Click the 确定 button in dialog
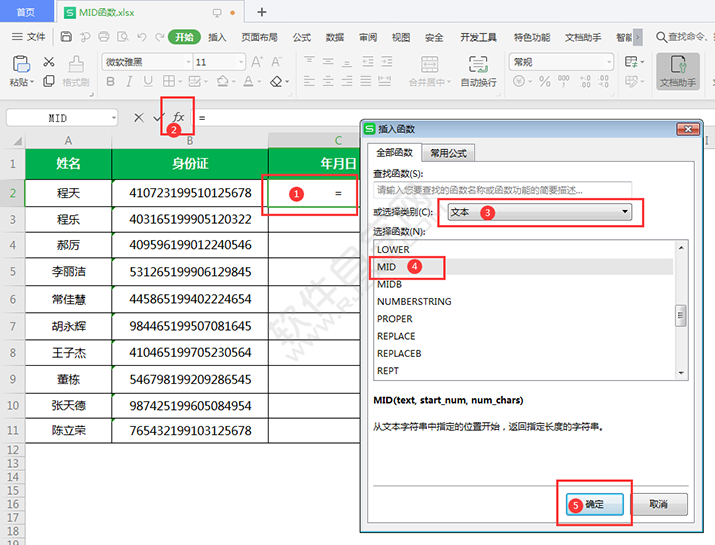Screen dimensions: 715x545 pos(594,504)
